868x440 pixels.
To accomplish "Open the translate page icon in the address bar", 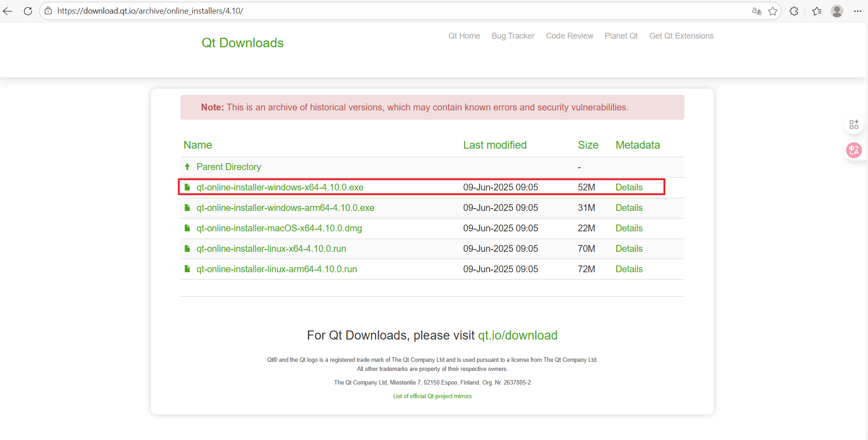I will point(756,11).
